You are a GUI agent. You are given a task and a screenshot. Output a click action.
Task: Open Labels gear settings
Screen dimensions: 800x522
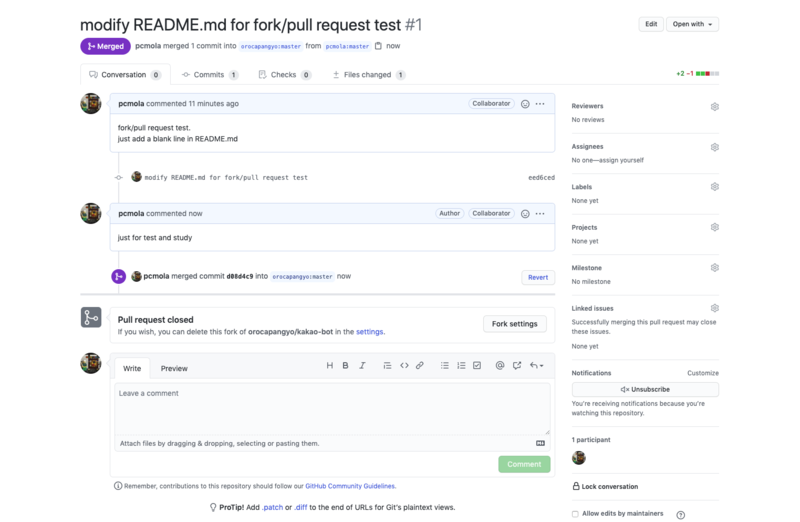tap(715, 187)
